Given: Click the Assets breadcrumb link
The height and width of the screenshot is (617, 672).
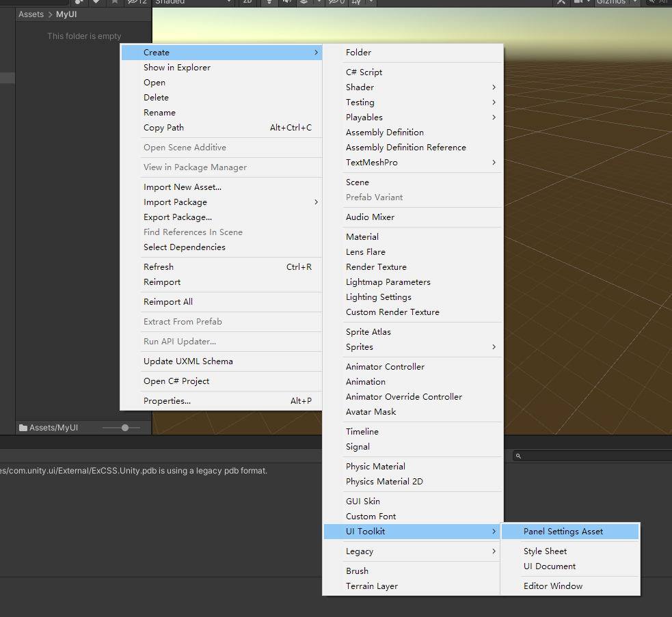Looking at the screenshot, I should point(31,14).
